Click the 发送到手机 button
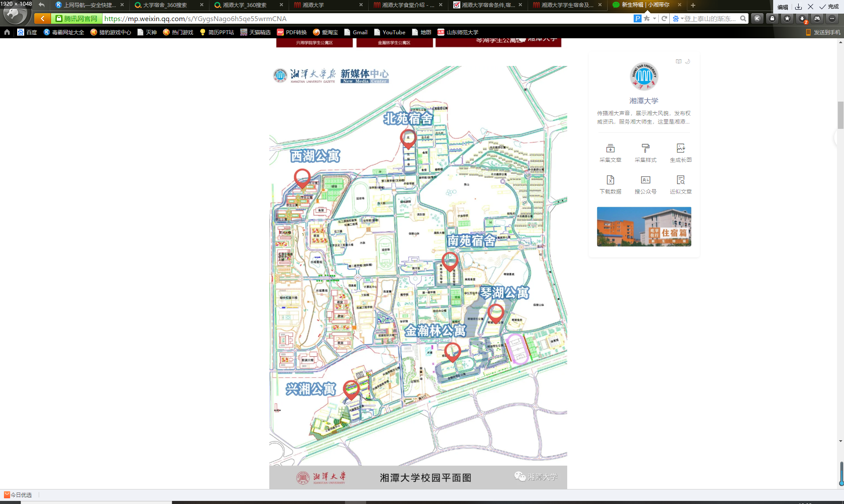Image resolution: width=844 pixels, height=504 pixels. (822, 32)
